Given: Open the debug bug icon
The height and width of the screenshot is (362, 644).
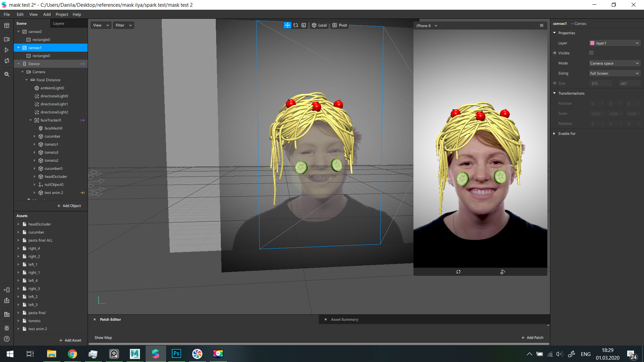Looking at the screenshot, I should click(7, 328).
